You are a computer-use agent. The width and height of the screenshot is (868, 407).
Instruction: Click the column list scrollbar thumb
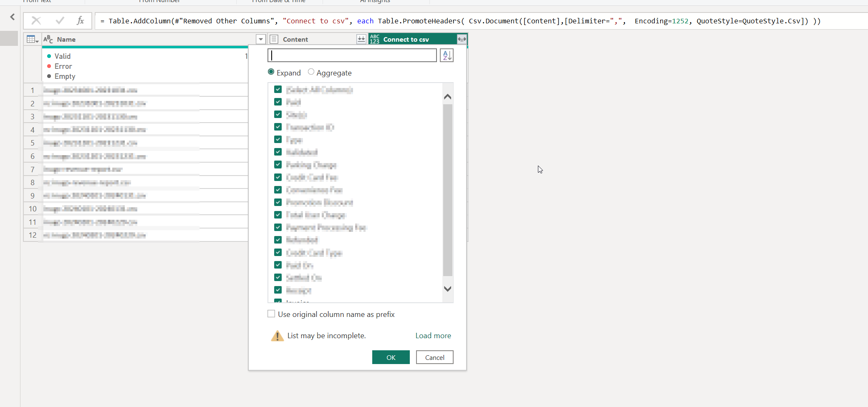448,190
